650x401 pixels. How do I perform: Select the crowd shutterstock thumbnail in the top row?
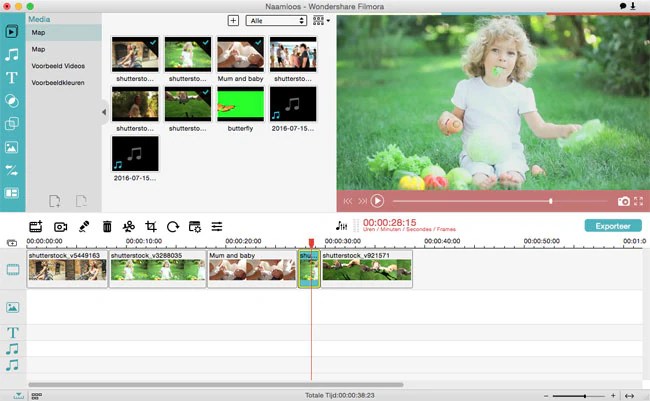293,54
